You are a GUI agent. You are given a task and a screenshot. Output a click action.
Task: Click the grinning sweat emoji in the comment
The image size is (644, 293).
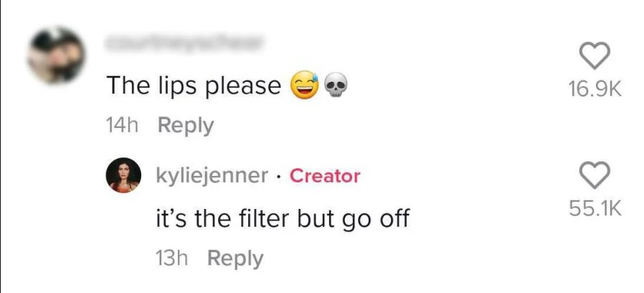(305, 85)
